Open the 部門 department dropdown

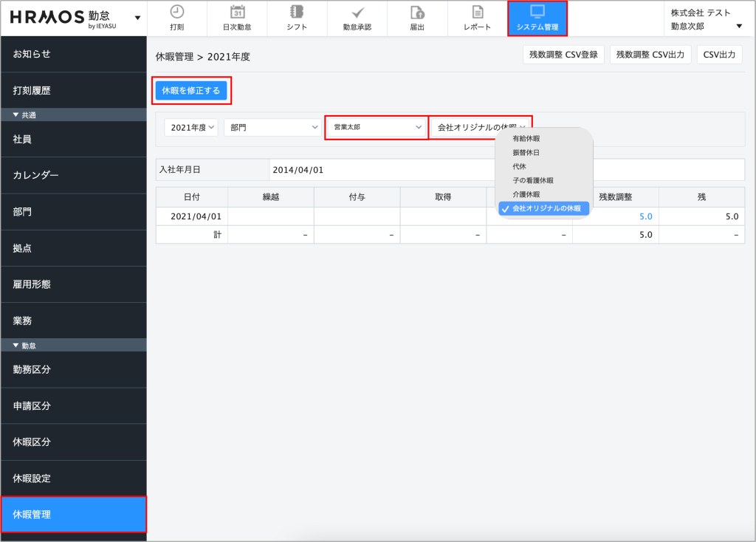coord(271,128)
